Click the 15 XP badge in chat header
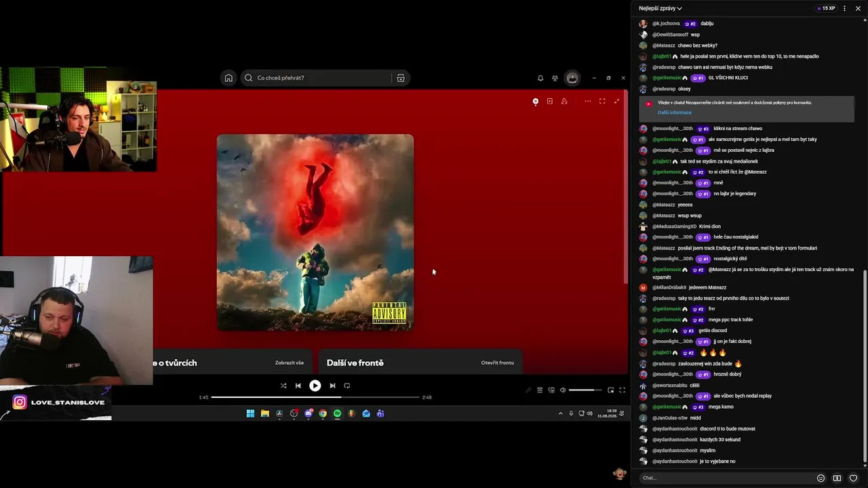 click(x=825, y=8)
